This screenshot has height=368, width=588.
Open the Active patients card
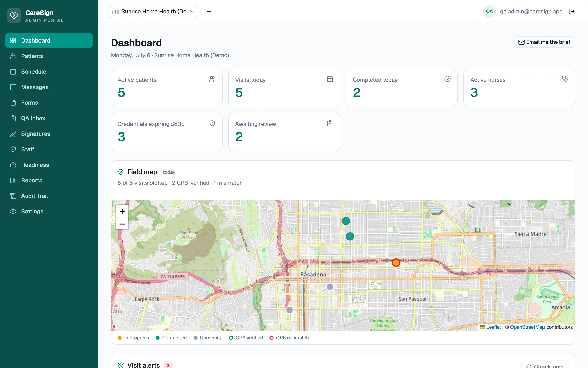pyautogui.click(x=167, y=88)
